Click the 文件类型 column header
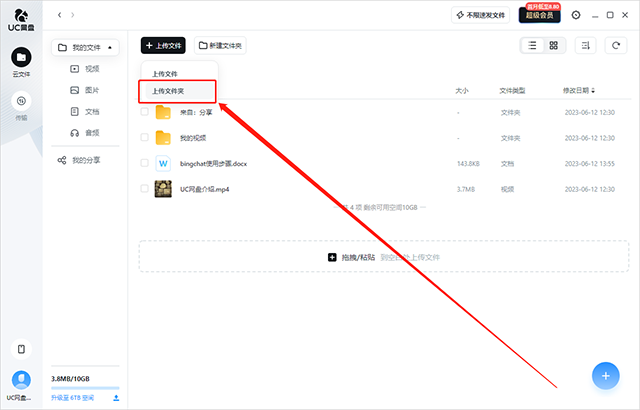 (512, 90)
